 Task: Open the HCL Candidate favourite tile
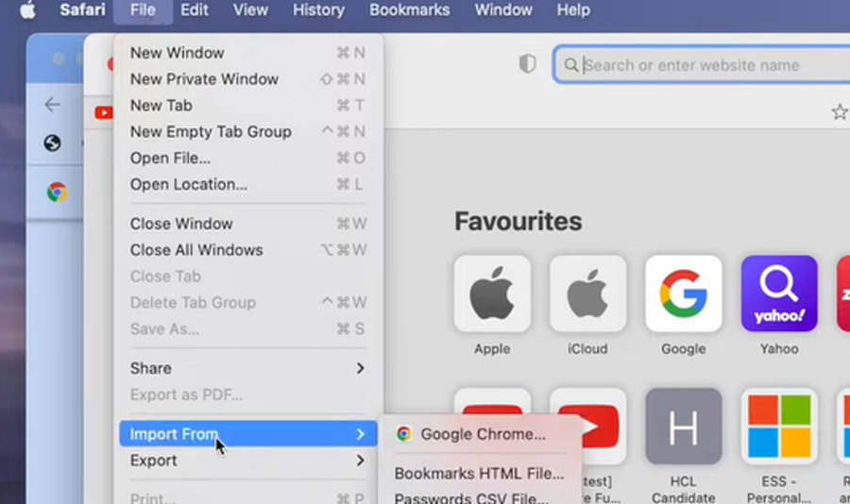tap(683, 426)
